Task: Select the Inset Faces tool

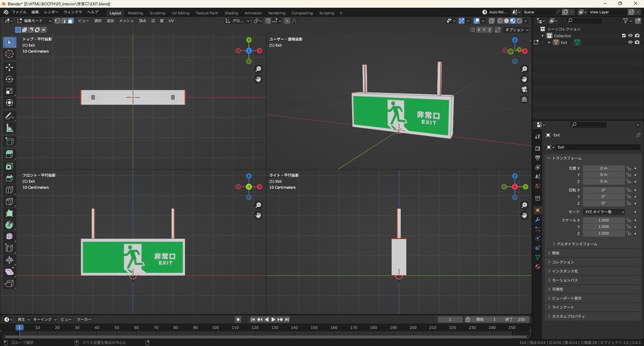Action: pos(9,166)
